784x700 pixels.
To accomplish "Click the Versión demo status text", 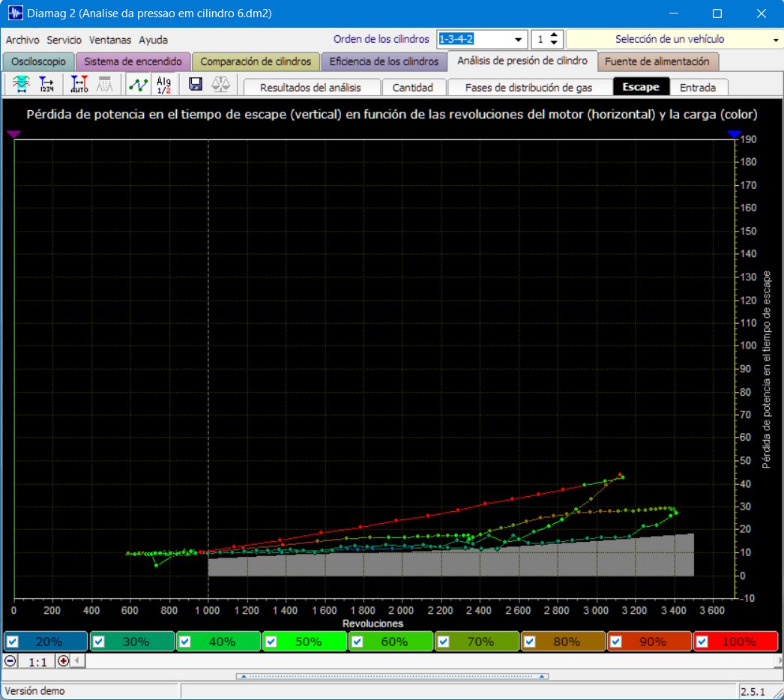I will coord(34,691).
